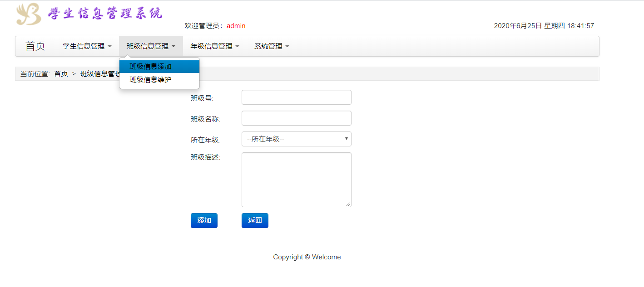Screen dimensions: 644x287
Task: Click the 班级号 label
Action: click(202, 98)
